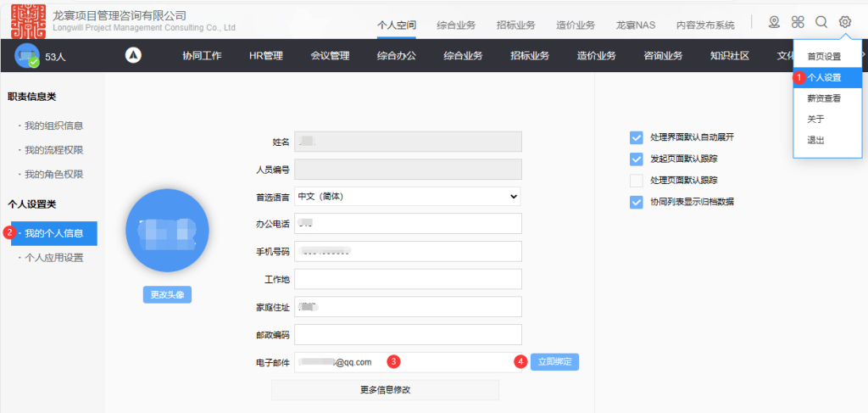The height and width of the screenshot is (413, 868).
Task: Click the white compass arrow navigation icon
Action: point(133,56)
